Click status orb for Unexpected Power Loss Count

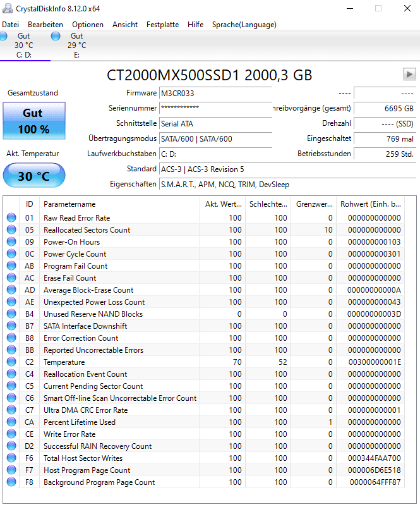click(x=11, y=302)
